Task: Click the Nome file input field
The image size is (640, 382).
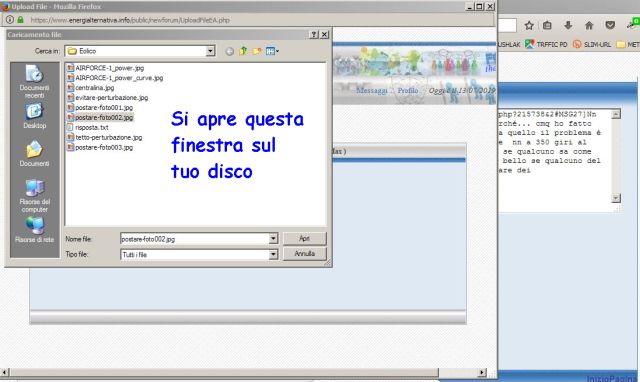Action: (x=195, y=239)
